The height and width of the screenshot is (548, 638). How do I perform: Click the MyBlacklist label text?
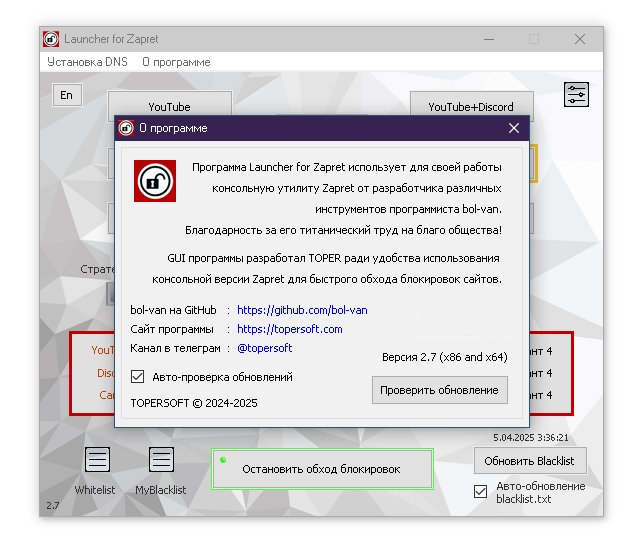161,490
